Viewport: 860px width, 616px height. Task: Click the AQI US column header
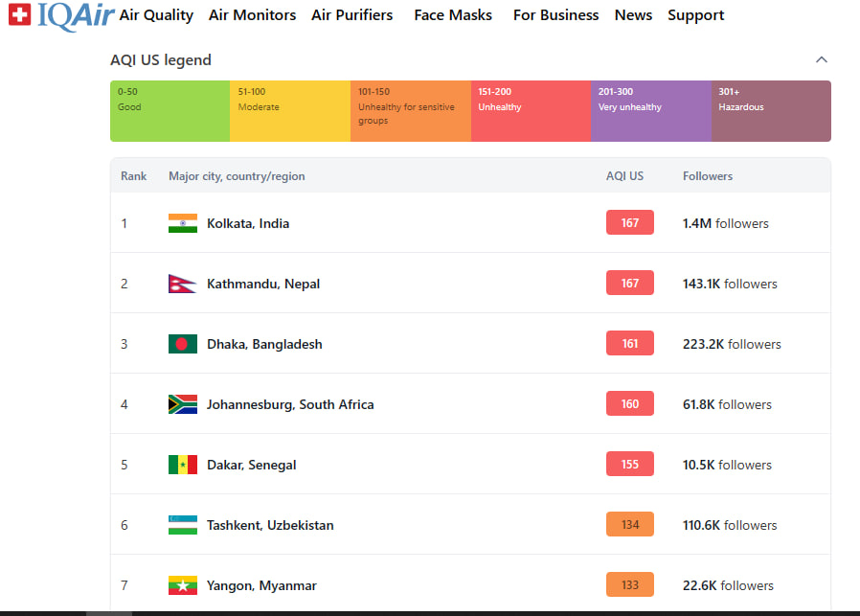click(x=624, y=176)
